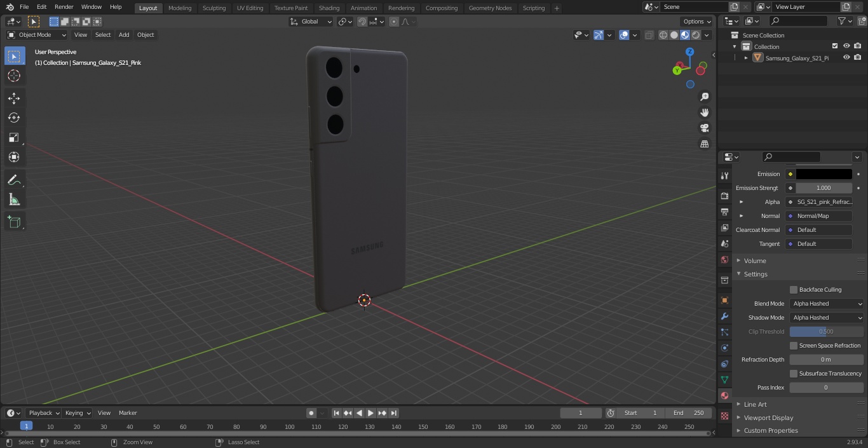868x448 pixels.
Task: Activate the Scale tool
Action: pos(14,137)
